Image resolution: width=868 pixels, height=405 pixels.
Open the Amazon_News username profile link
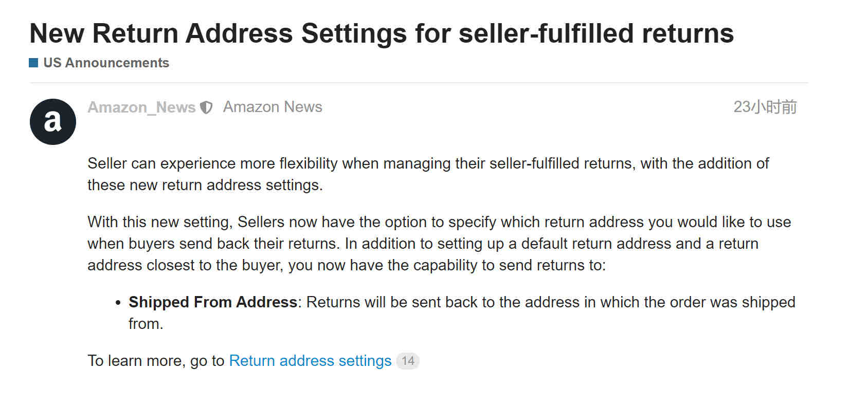[x=141, y=107]
